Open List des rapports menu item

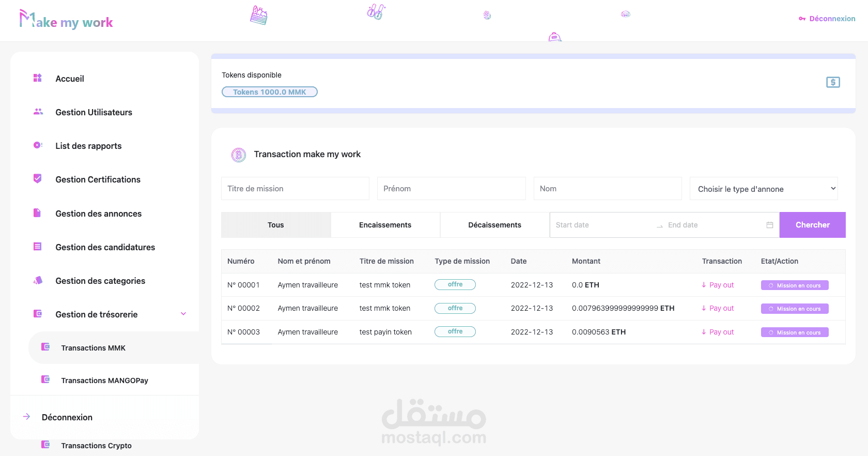click(x=89, y=146)
